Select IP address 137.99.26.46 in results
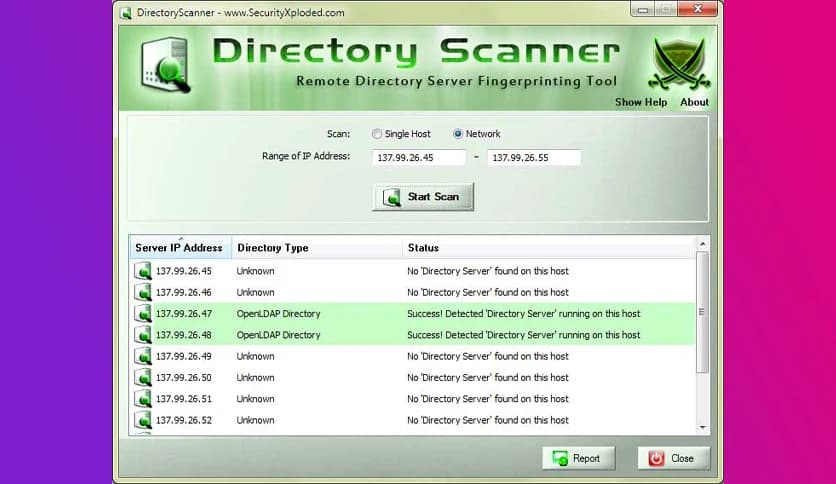 click(183, 292)
